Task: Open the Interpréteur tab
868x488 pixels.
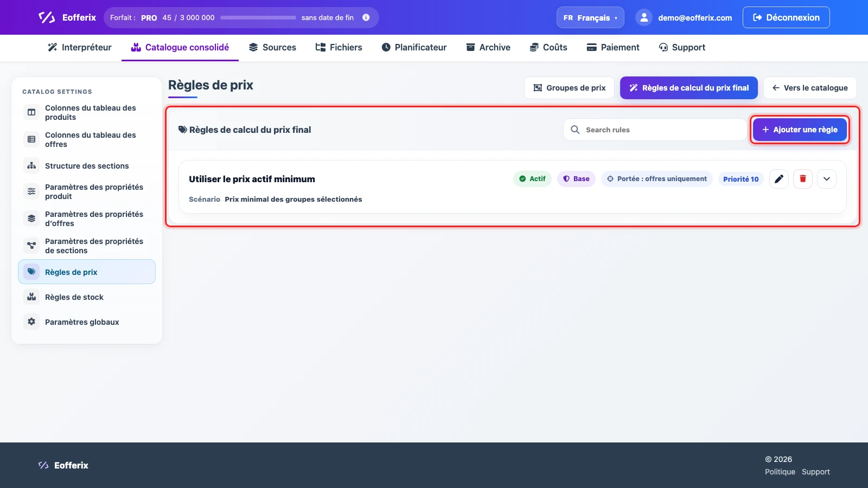Action: click(x=80, y=47)
